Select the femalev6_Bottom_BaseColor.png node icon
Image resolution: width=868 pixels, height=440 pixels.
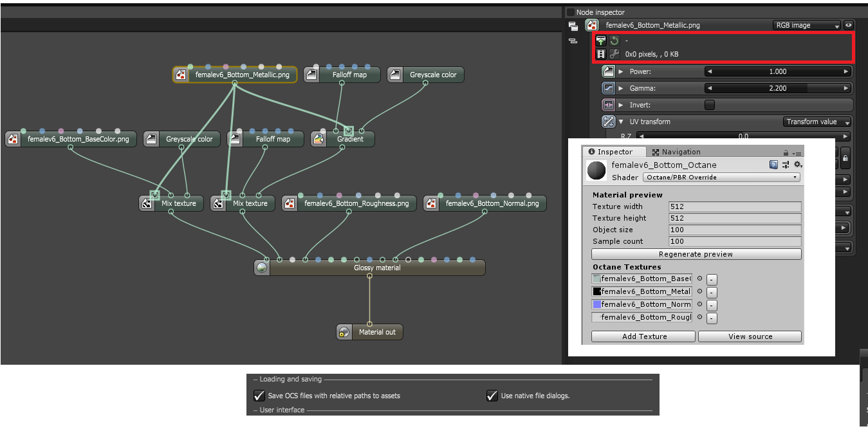click(x=13, y=139)
